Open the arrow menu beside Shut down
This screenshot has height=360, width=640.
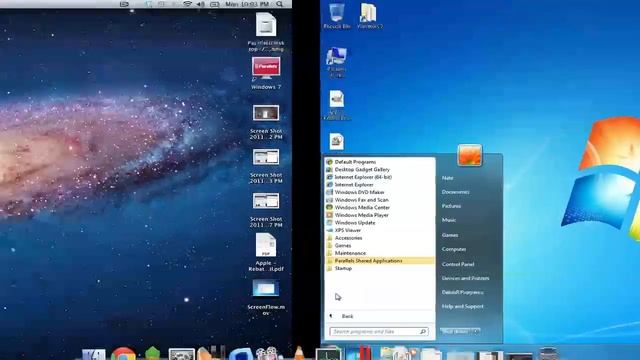(476, 332)
